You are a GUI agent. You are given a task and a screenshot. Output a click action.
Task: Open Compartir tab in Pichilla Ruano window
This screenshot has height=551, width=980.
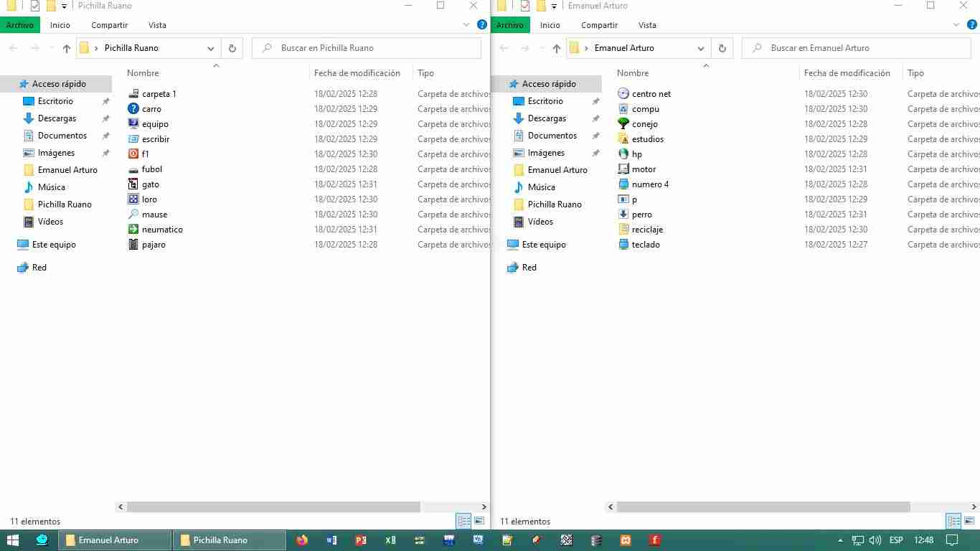tap(110, 25)
